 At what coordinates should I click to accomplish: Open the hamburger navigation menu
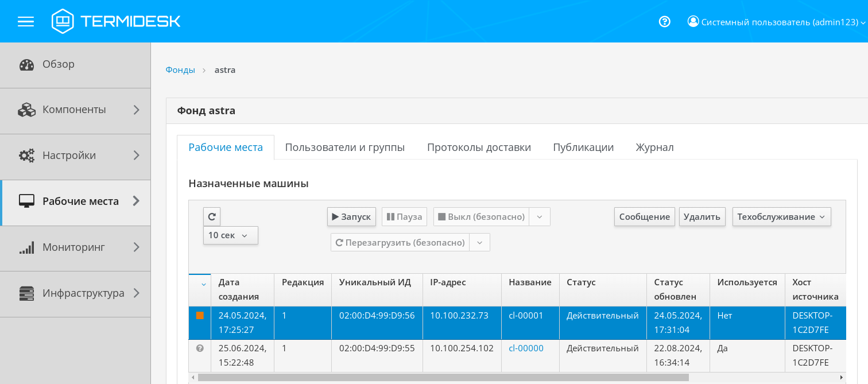[x=26, y=22]
